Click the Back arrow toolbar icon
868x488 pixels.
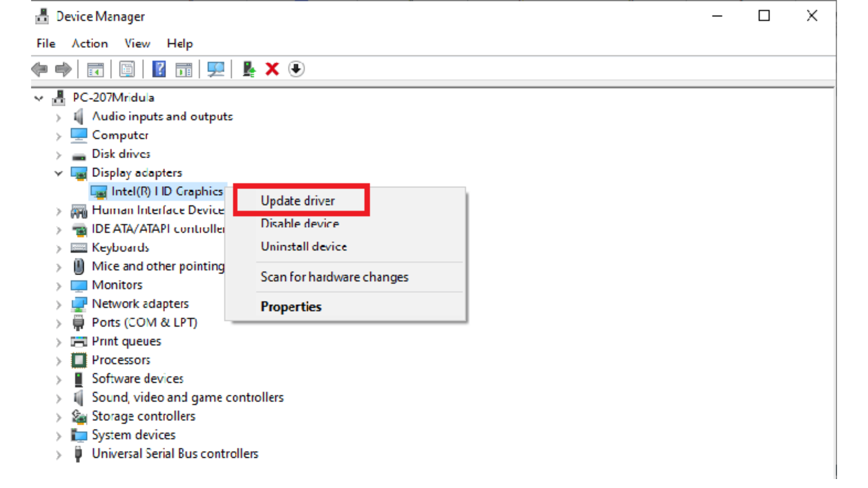point(40,69)
